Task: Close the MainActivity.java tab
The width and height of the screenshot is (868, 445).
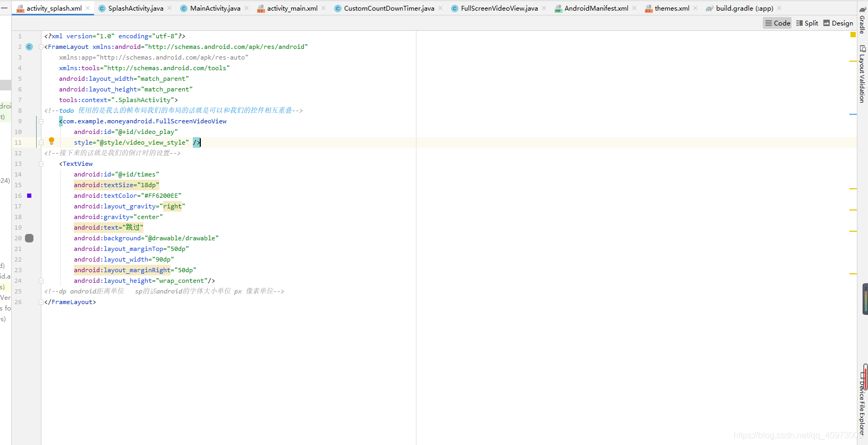Action: pos(246,8)
